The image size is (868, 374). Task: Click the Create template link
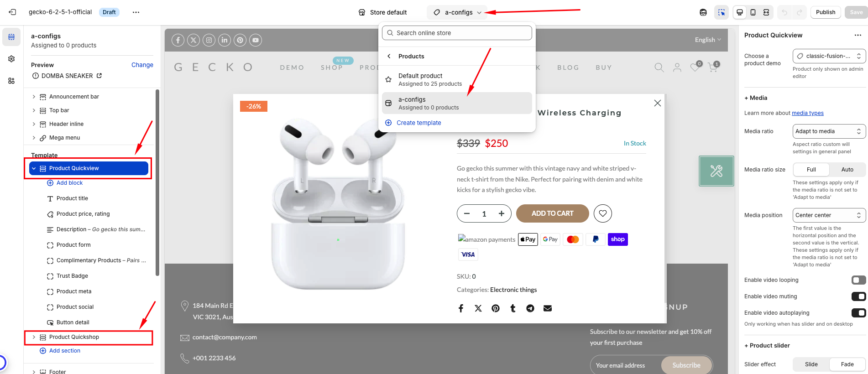418,123
